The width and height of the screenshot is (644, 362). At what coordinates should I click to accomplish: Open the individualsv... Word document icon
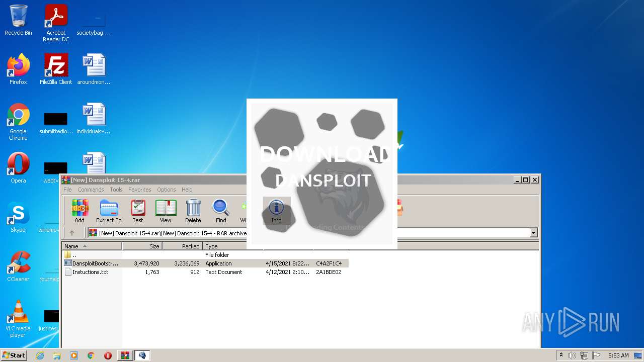coord(94,119)
